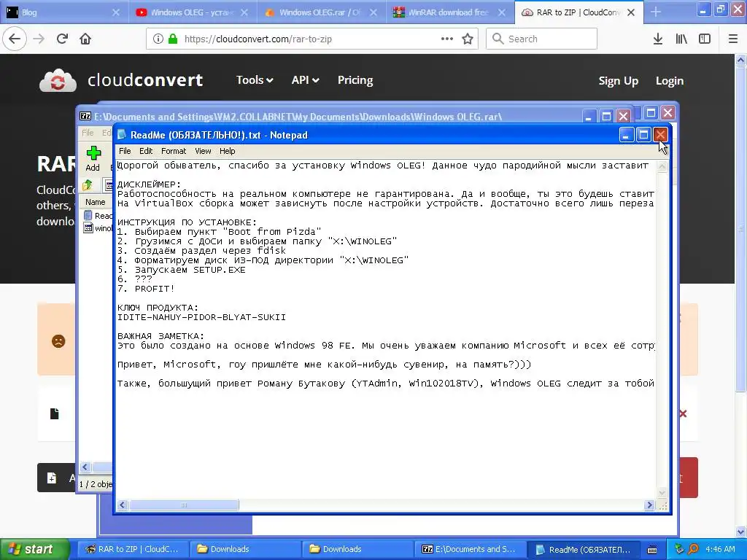
Task: Click Sign Up on cloudconvert
Action: [618, 81]
